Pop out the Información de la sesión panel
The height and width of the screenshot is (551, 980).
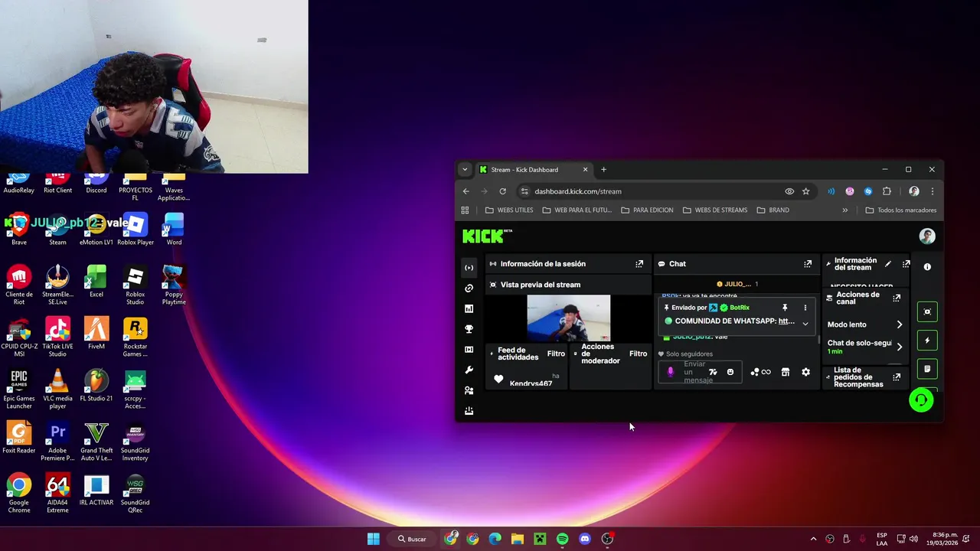[639, 264]
